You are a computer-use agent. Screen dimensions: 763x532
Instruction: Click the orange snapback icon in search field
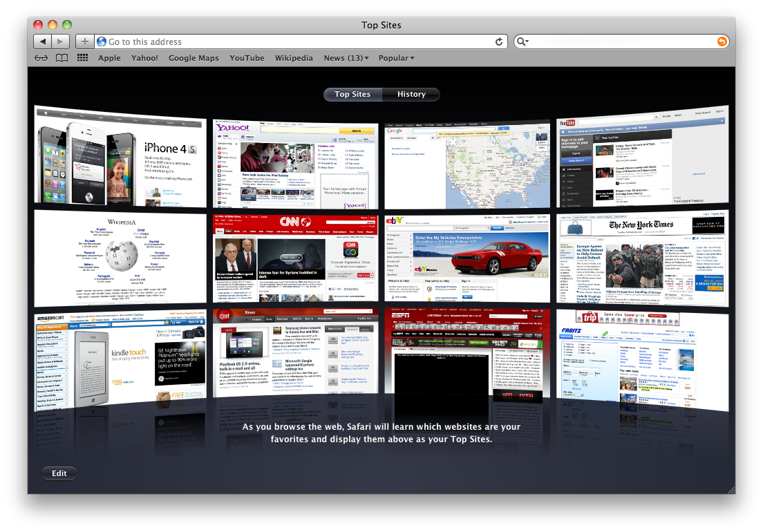point(722,42)
